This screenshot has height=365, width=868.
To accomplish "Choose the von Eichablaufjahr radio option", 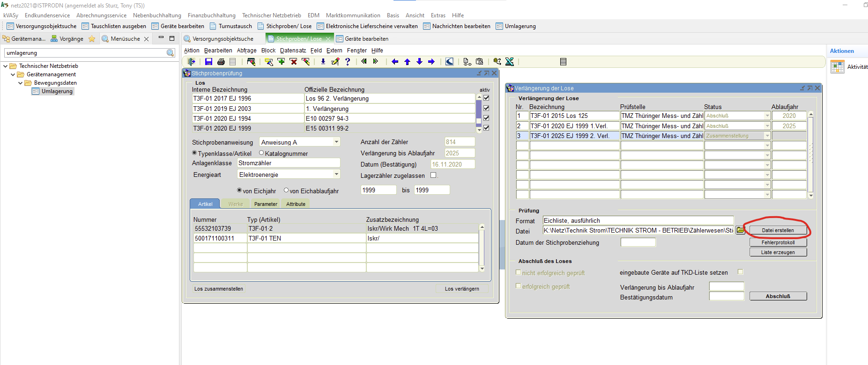I will point(286,190).
